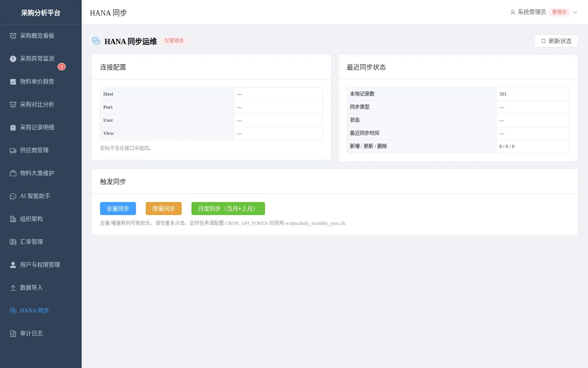
Task: Click the HANA 同步 sidebar icon
Action: [13, 311]
